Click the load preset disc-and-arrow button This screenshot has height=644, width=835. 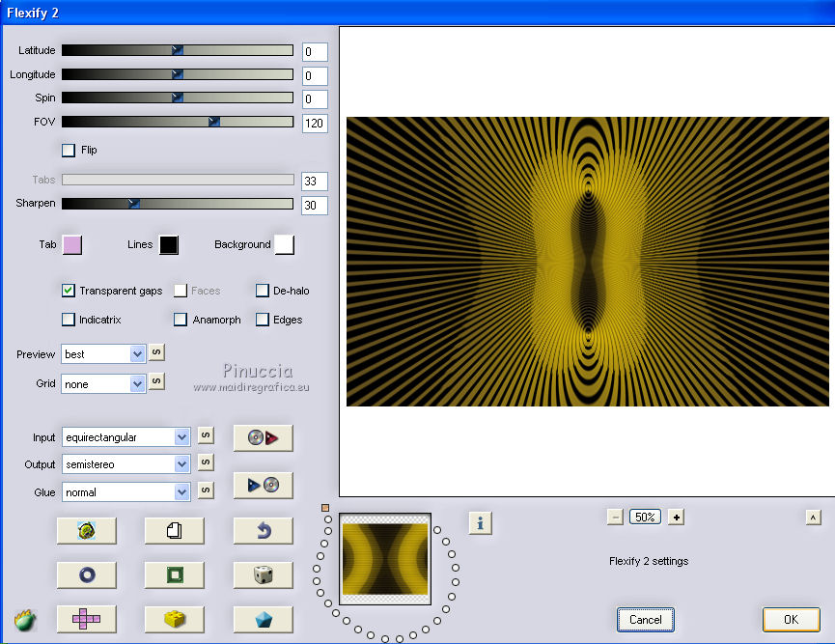tap(264, 437)
